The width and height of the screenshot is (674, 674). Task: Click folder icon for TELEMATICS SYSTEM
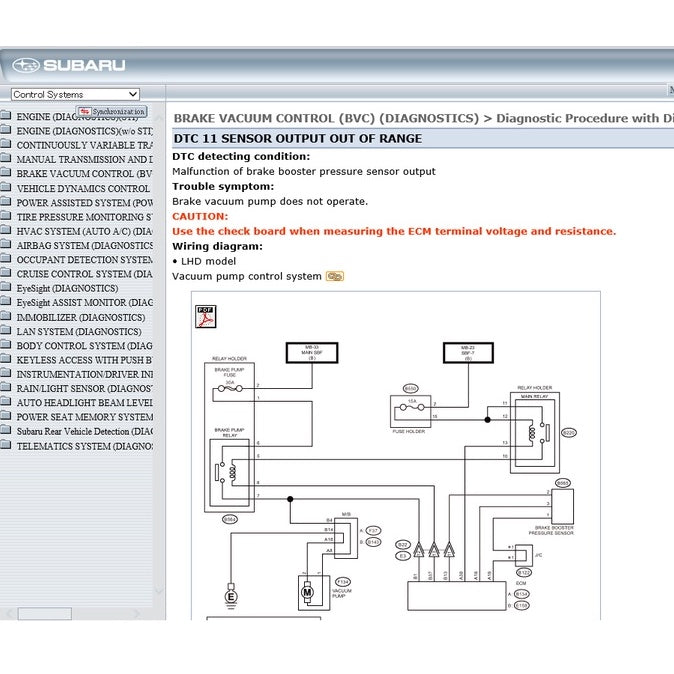(x=6, y=446)
